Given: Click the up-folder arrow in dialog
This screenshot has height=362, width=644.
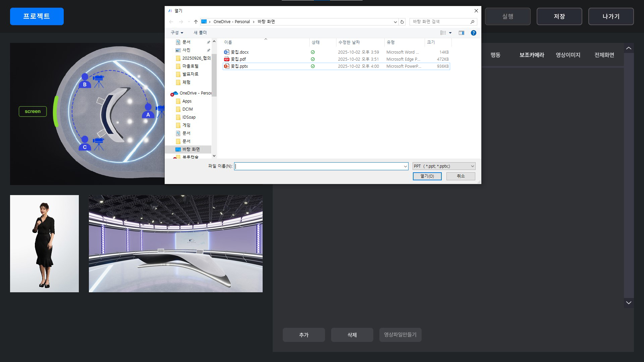Looking at the screenshot, I should (x=196, y=22).
